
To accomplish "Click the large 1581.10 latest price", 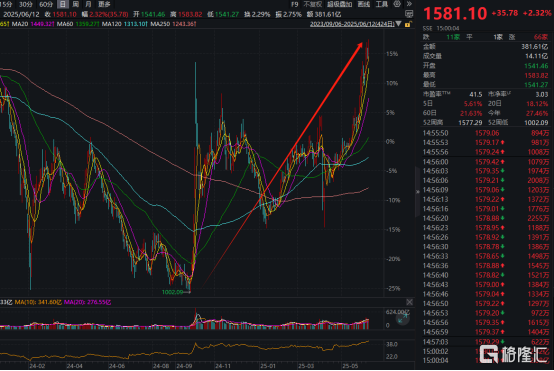I will (x=455, y=13).
